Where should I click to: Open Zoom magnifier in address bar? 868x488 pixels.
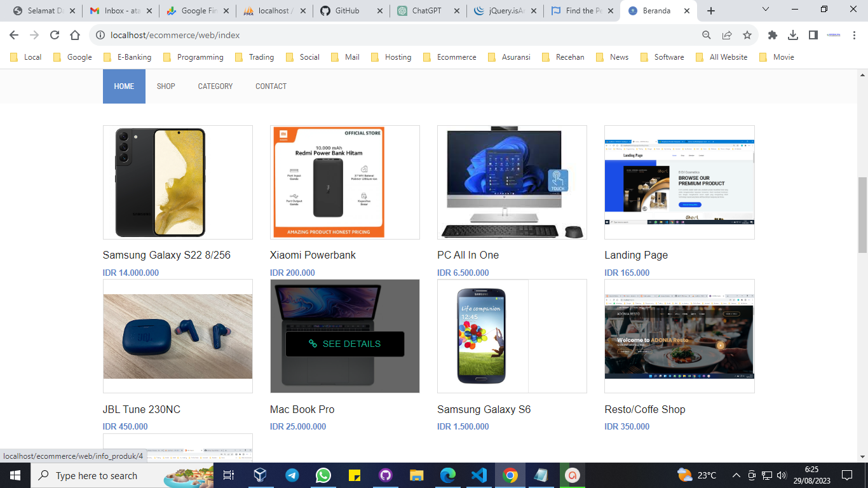coord(707,35)
